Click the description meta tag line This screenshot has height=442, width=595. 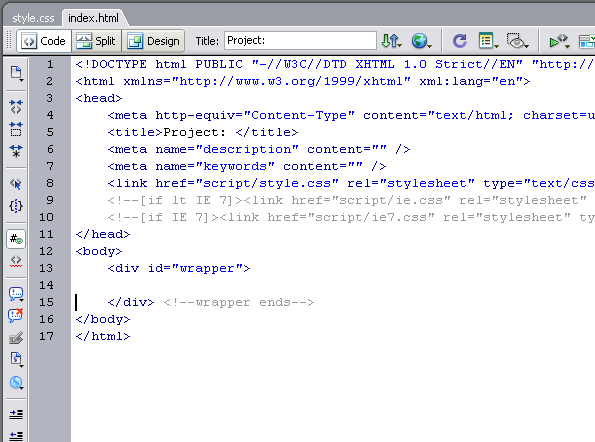point(258,149)
